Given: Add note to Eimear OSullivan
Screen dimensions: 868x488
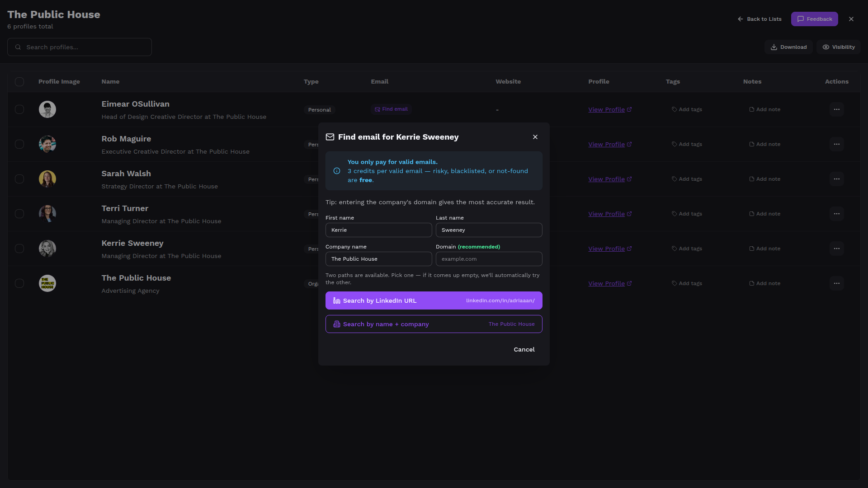Looking at the screenshot, I should [x=764, y=109].
